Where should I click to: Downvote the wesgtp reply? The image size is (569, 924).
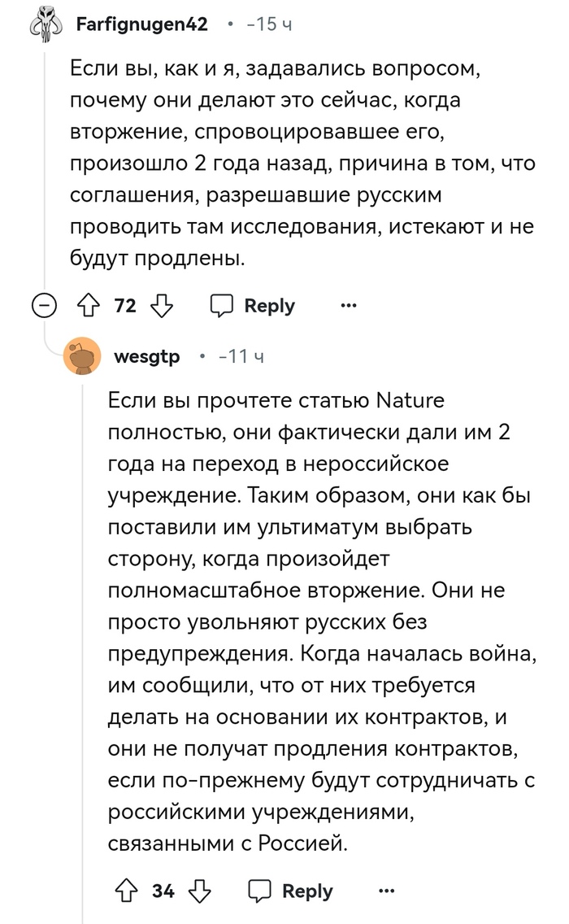[x=201, y=891]
